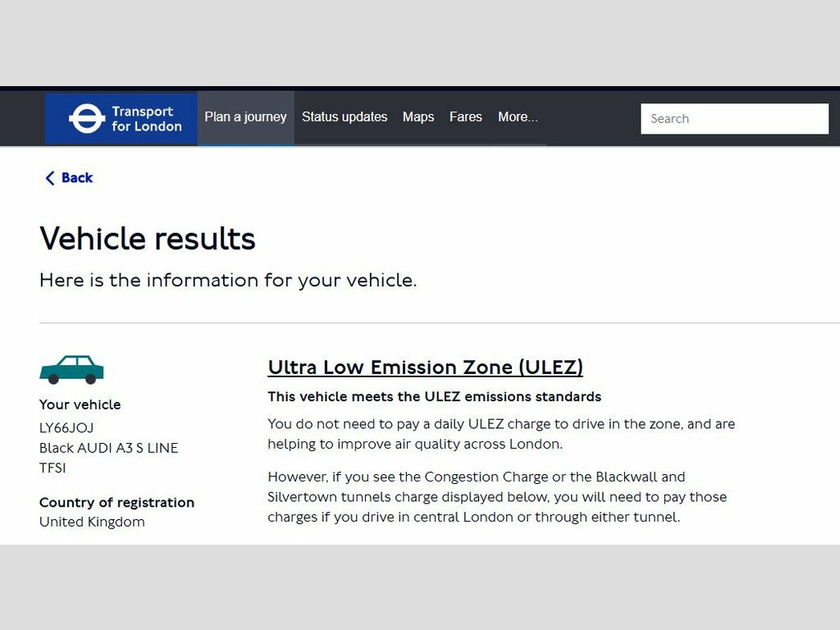Click the 'Here is the information' subtitle
The width and height of the screenshot is (840, 630).
[228, 281]
